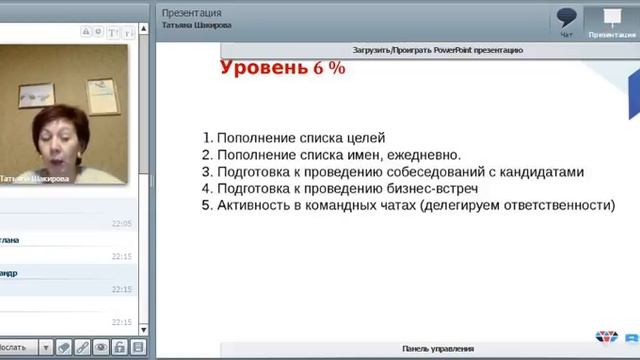Decrease chat font size with smaller T icon
The width and height of the screenshot is (640, 360).
coord(129,33)
